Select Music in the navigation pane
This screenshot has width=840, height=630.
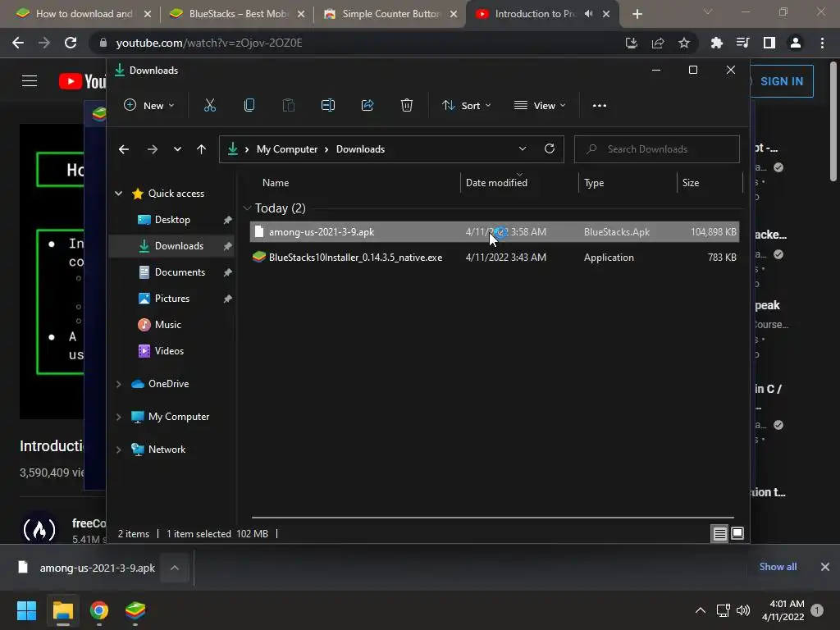pos(167,325)
